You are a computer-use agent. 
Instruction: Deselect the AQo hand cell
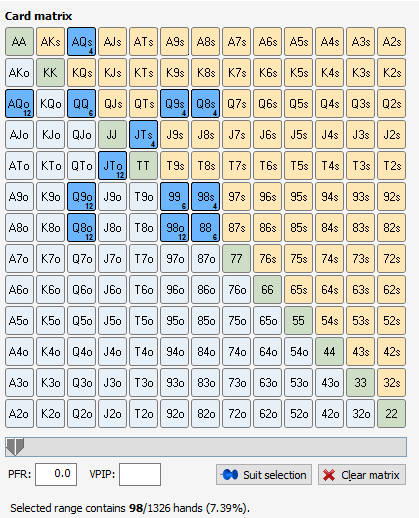coord(19,104)
